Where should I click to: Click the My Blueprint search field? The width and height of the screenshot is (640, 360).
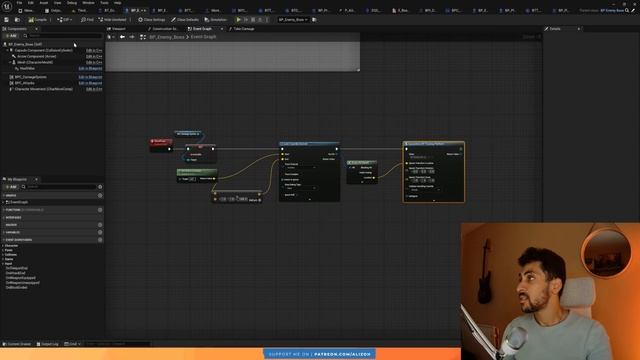pyautogui.click(x=58, y=187)
